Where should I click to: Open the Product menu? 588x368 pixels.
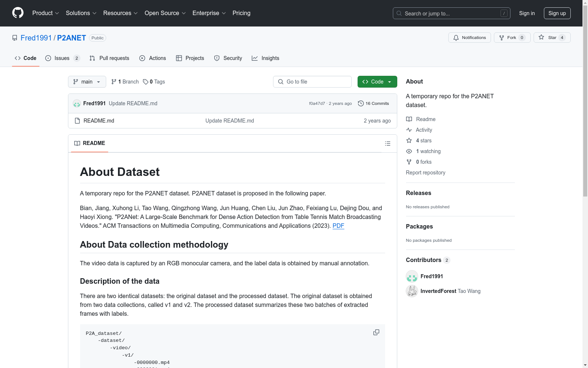click(x=46, y=13)
